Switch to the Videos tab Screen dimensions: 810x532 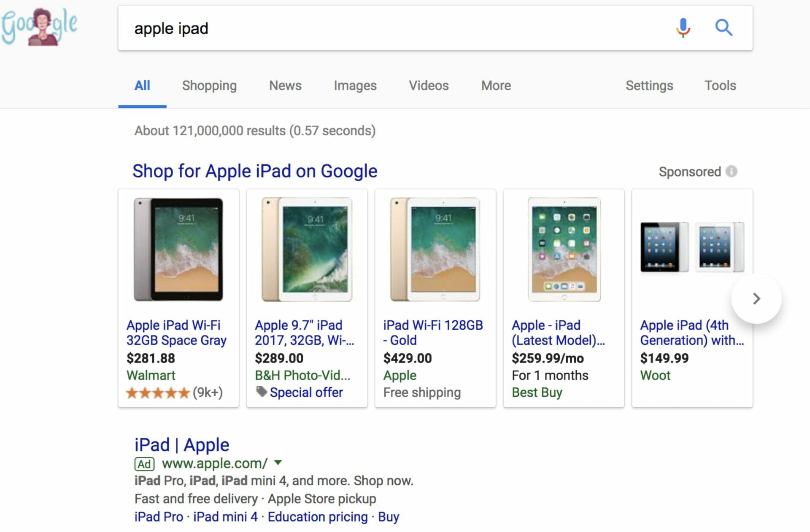pos(429,86)
